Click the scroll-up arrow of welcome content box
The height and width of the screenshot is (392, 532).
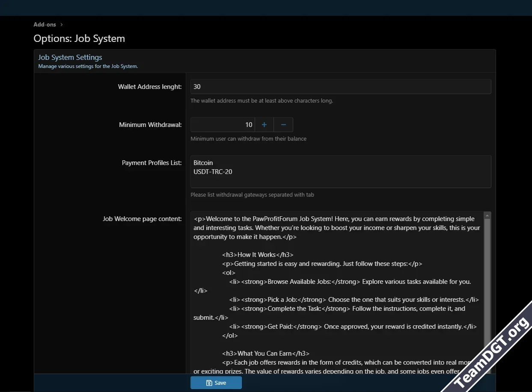tap(487, 215)
